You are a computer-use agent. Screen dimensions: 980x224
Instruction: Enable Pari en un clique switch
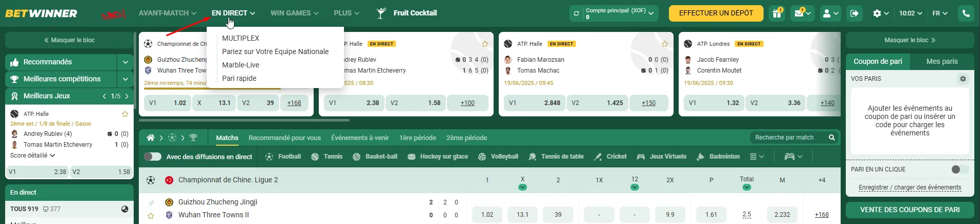[x=959, y=169]
